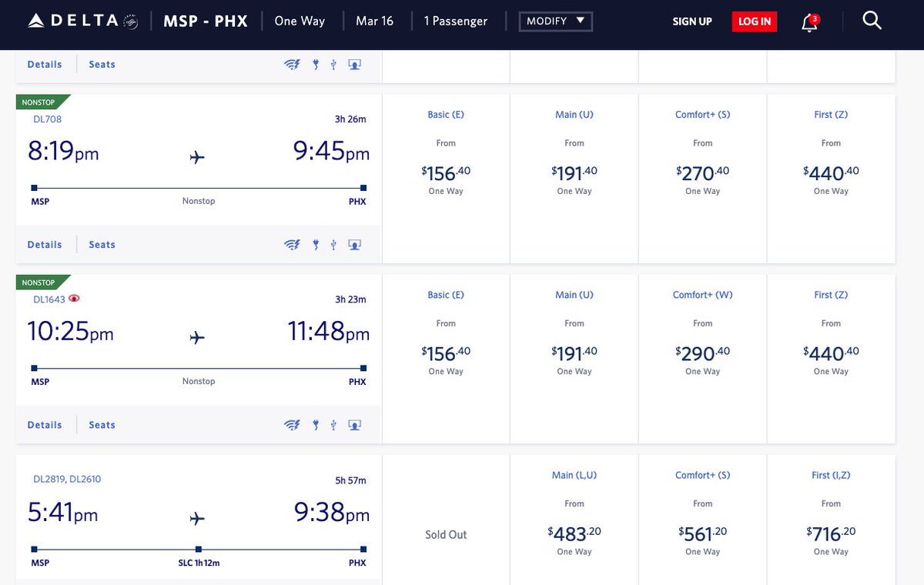Open the search magnifier icon

point(872,21)
